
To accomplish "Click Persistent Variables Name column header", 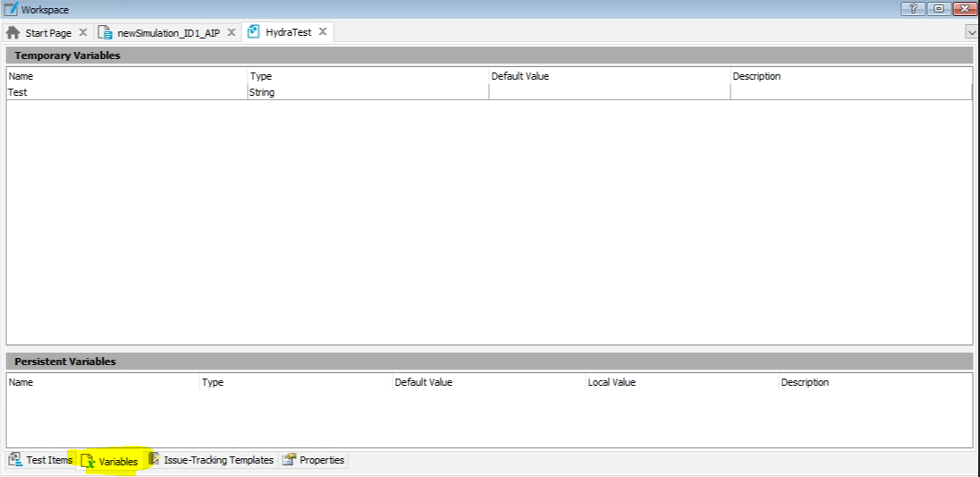I will (103, 382).
